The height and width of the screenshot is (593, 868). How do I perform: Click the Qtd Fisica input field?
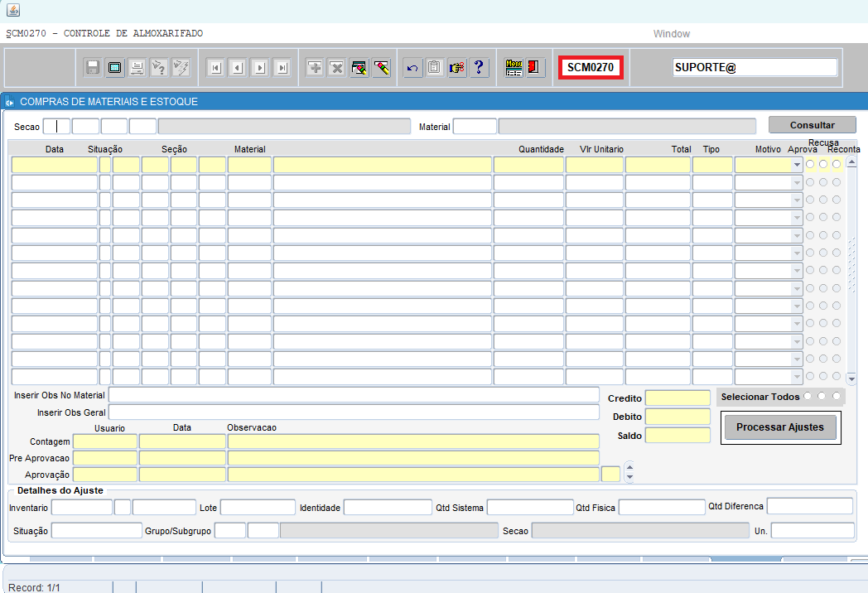(662, 507)
